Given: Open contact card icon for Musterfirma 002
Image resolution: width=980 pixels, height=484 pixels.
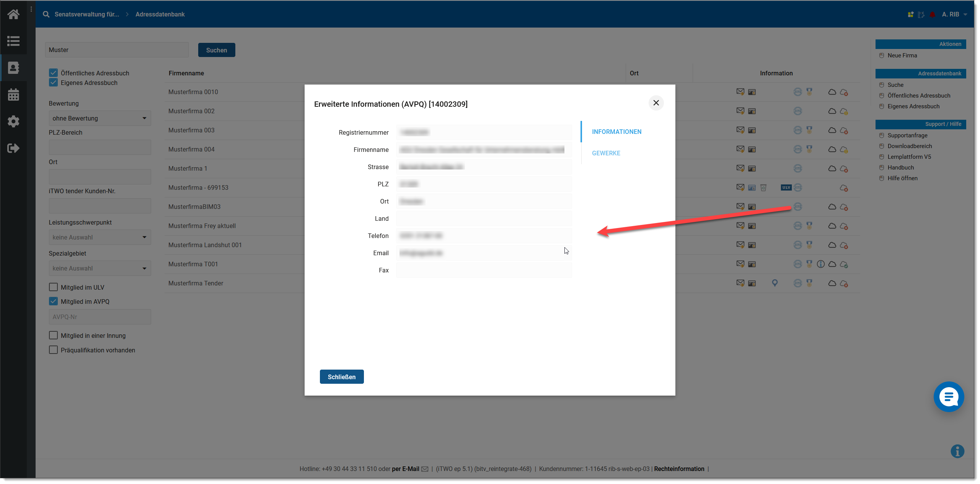Looking at the screenshot, I should pos(752,111).
